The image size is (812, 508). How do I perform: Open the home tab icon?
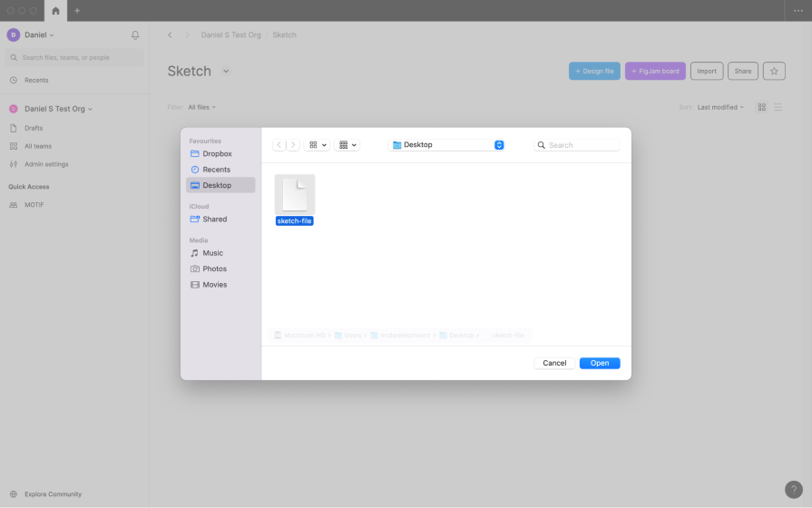point(56,11)
